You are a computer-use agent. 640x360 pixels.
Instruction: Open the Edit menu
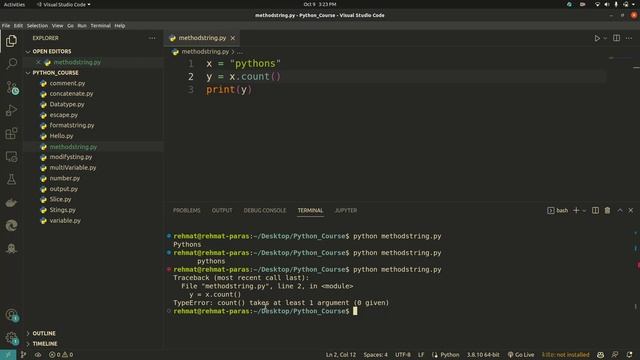[x=18, y=26]
